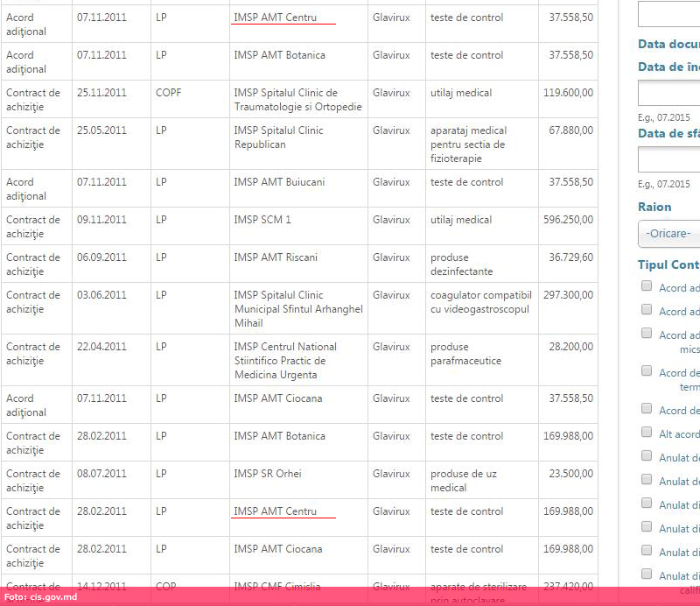Focus the topmost input field in filter sidebar
The height and width of the screenshot is (606, 700).
(x=669, y=14)
